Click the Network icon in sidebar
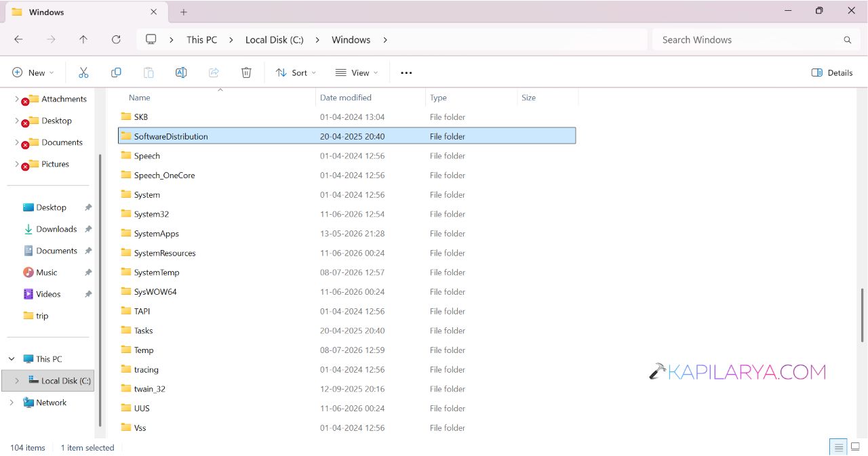 click(x=28, y=402)
